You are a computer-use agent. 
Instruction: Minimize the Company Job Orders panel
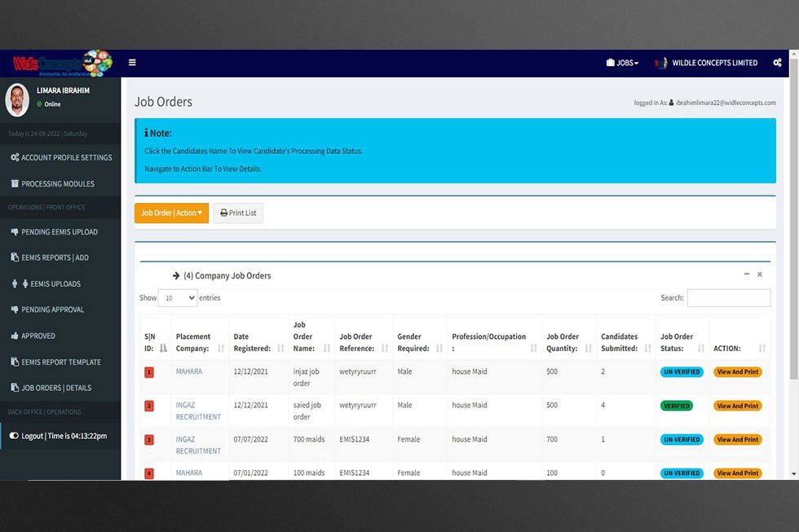click(746, 275)
